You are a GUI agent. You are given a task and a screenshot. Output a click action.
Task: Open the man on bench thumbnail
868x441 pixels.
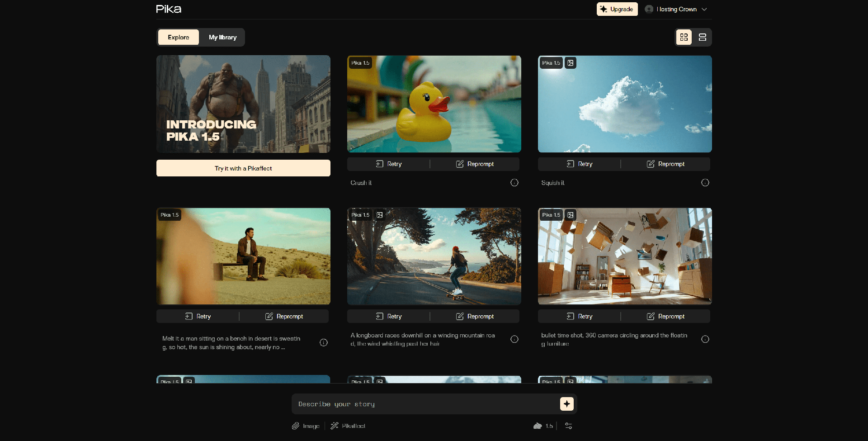click(243, 256)
